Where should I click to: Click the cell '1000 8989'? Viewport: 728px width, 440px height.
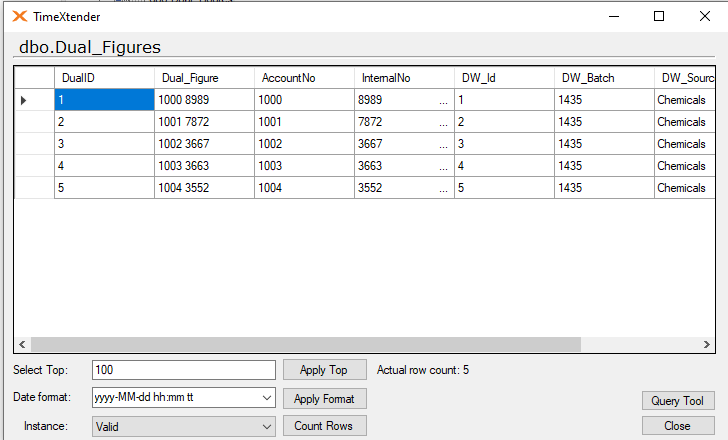tap(204, 100)
